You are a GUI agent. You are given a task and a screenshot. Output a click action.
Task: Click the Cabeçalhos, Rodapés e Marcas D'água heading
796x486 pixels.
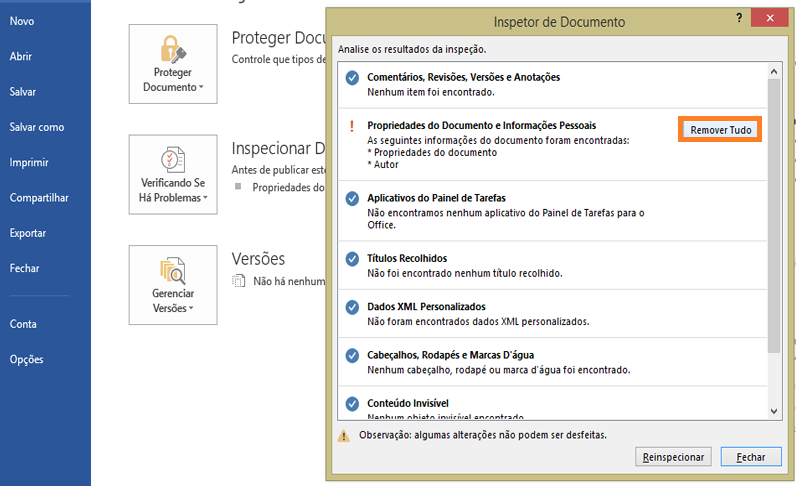451,355
